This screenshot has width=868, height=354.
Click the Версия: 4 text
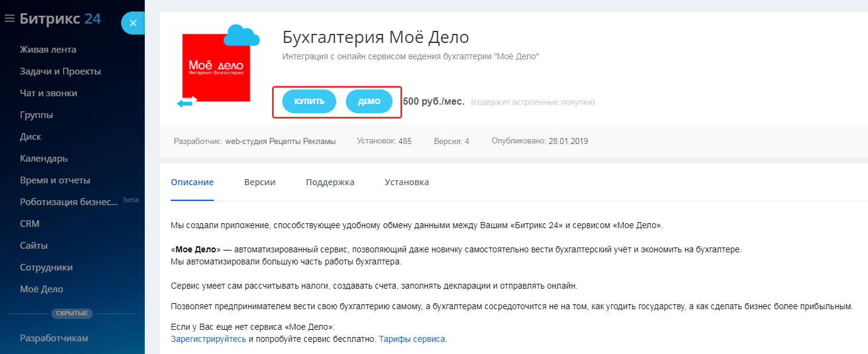pos(451,141)
